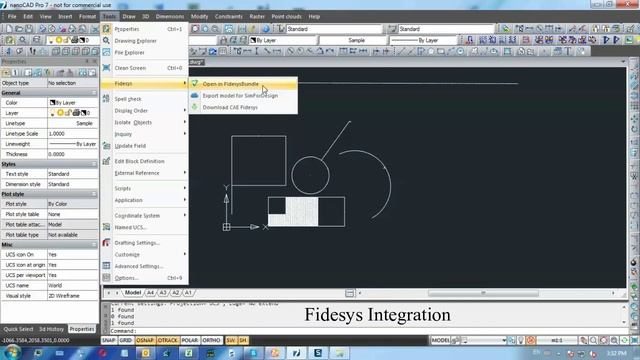The height and width of the screenshot is (360, 640).
Task: Click the Drafting Settings menu icon
Action: [106, 242]
